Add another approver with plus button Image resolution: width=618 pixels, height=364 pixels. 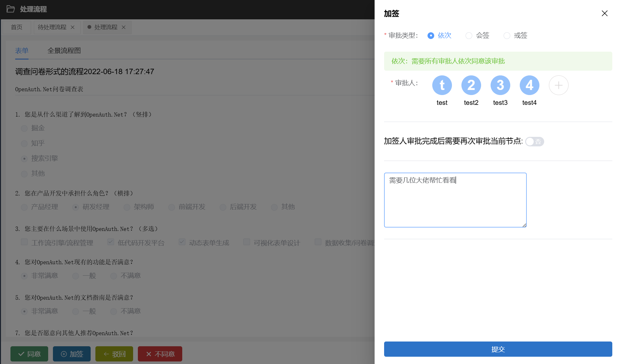pyautogui.click(x=558, y=85)
